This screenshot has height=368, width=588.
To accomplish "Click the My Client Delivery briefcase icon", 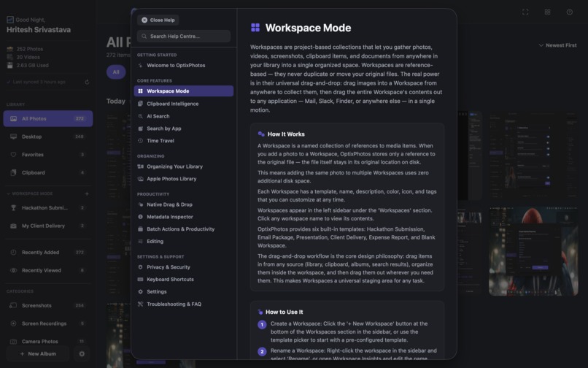I will point(14,226).
